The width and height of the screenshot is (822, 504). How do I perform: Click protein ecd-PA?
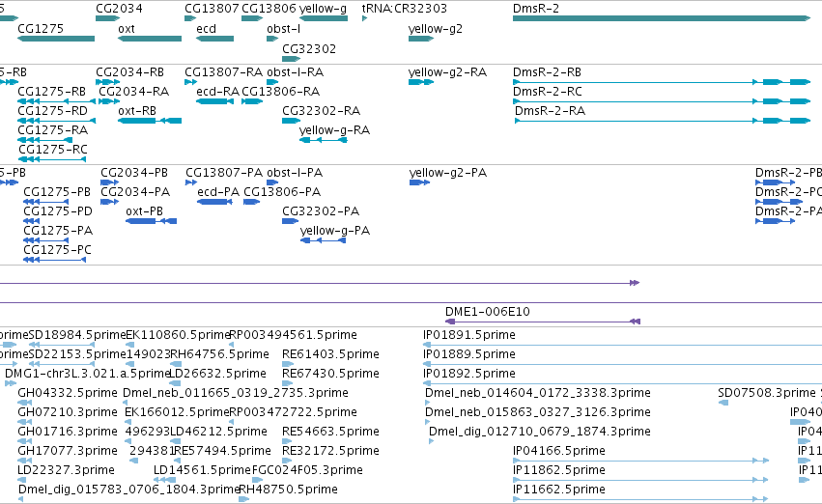pos(215,202)
